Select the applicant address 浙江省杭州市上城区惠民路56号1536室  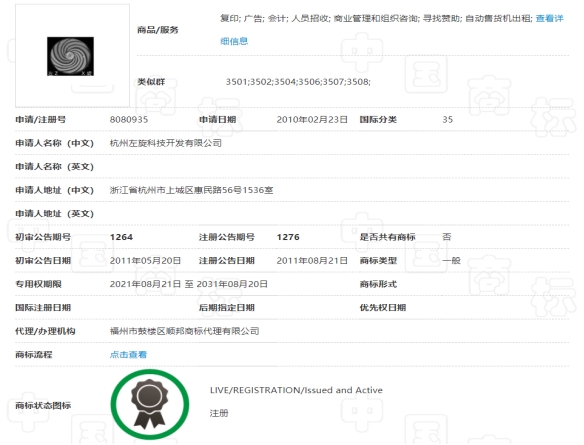[x=191, y=190]
